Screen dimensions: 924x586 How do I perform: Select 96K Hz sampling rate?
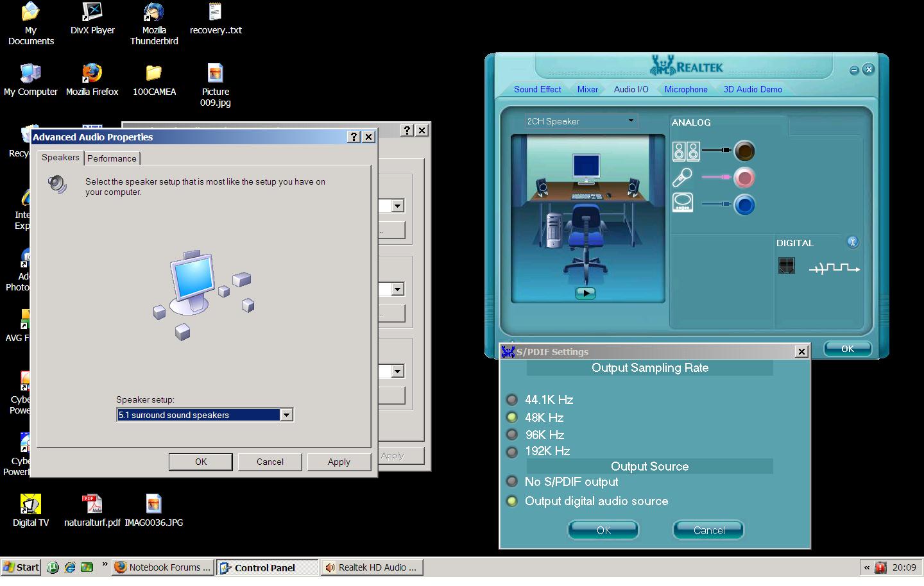pyautogui.click(x=512, y=435)
